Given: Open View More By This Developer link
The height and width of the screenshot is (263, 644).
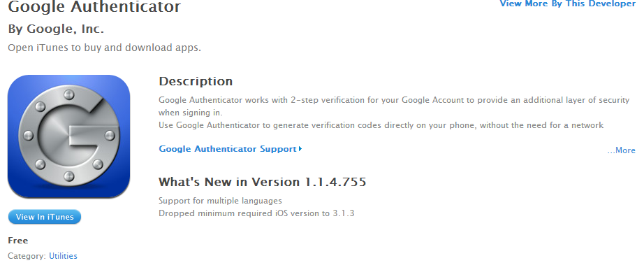Looking at the screenshot, I should point(568,3).
